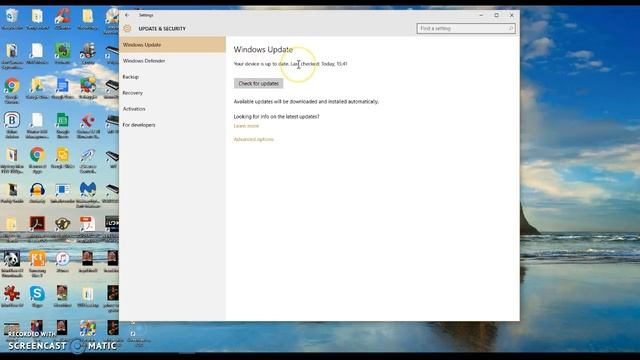Screen dimensions: 640x360
Task: Open the Google Drive desktop shortcut
Action: pyautogui.click(x=37, y=86)
